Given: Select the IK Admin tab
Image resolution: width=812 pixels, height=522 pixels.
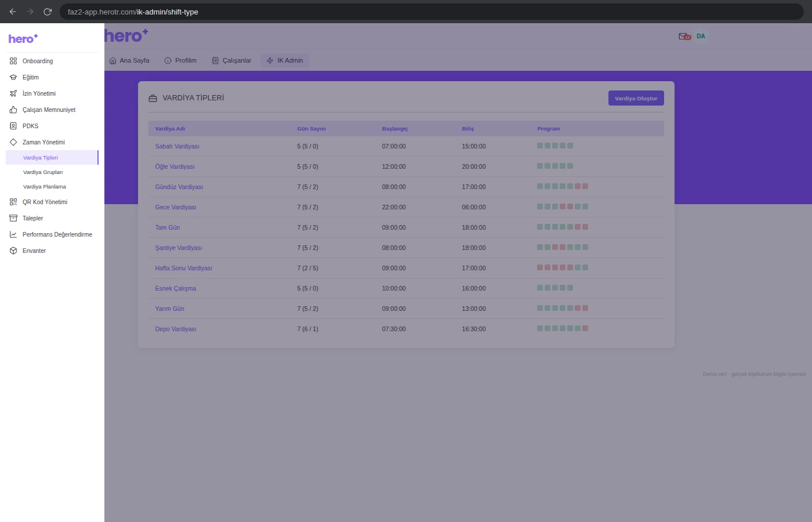Looking at the screenshot, I should pyautogui.click(x=285, y=60).
